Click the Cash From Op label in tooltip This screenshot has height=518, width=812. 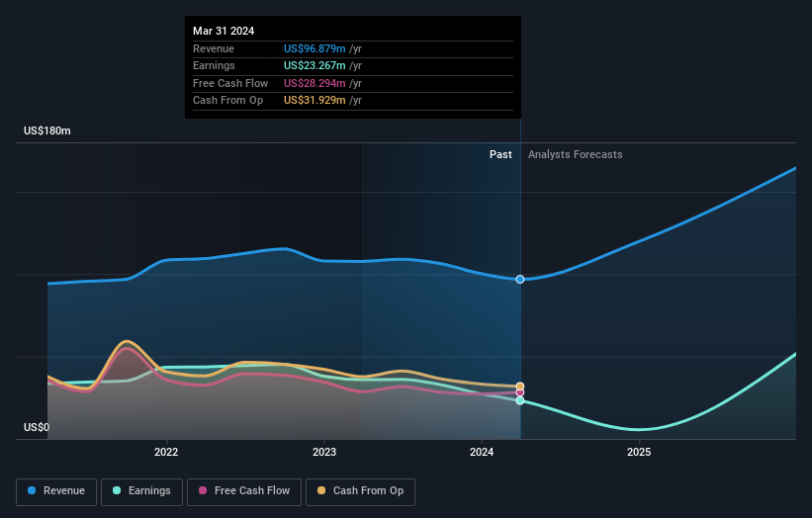coord(227,101)
